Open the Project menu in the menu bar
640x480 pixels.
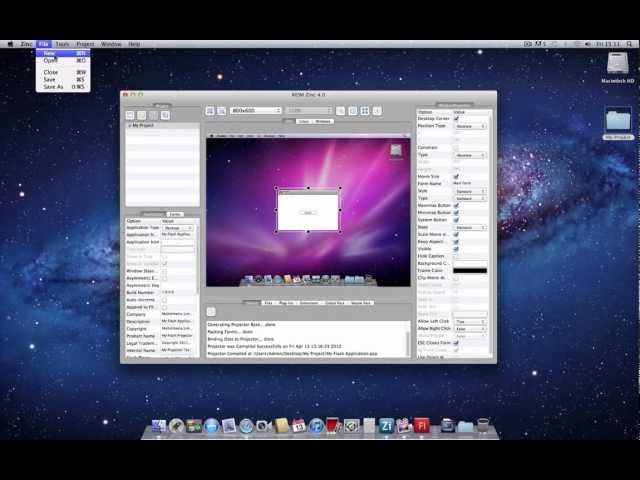pos(85,44)
